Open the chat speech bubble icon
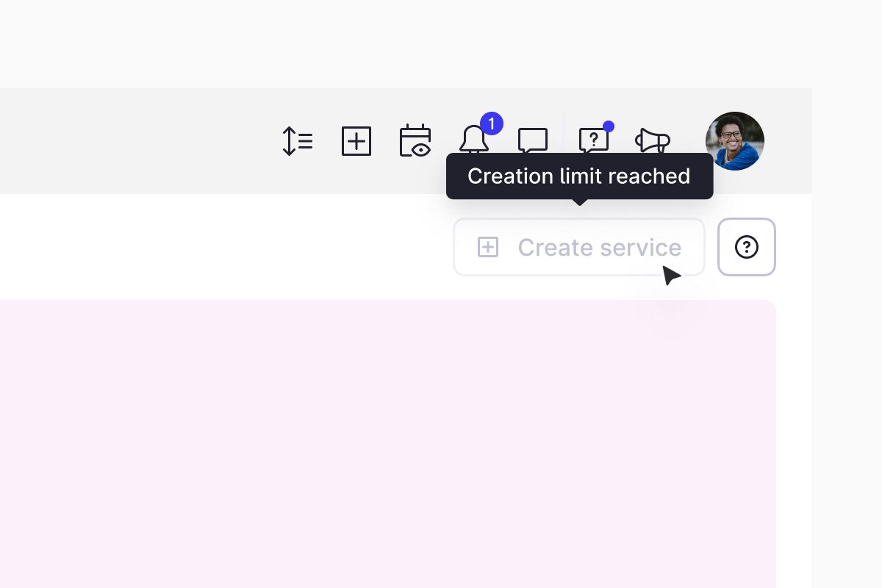The image size is (882, 588). point(533,140)
